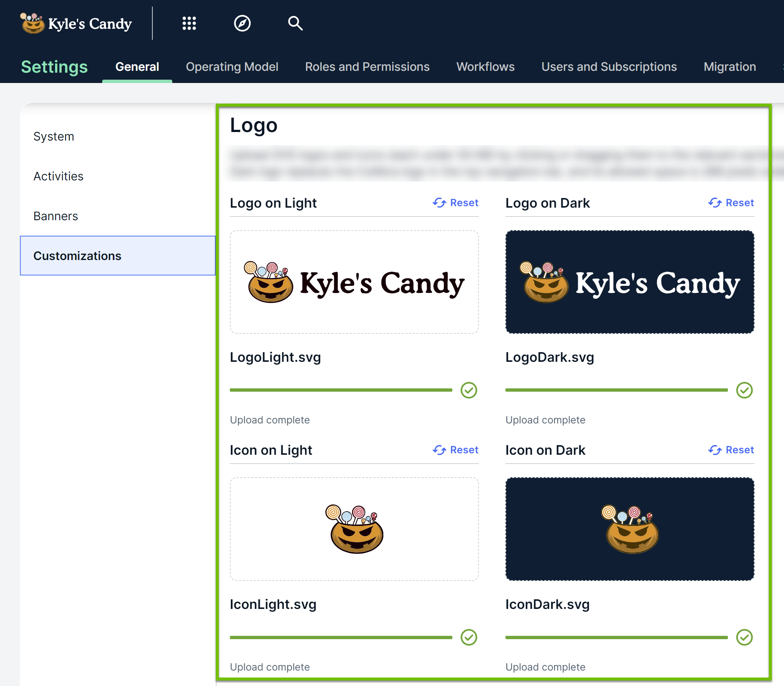Click the green checkmark for LogoLight.svg upload
Screen dimensions: 784x686
469,390
